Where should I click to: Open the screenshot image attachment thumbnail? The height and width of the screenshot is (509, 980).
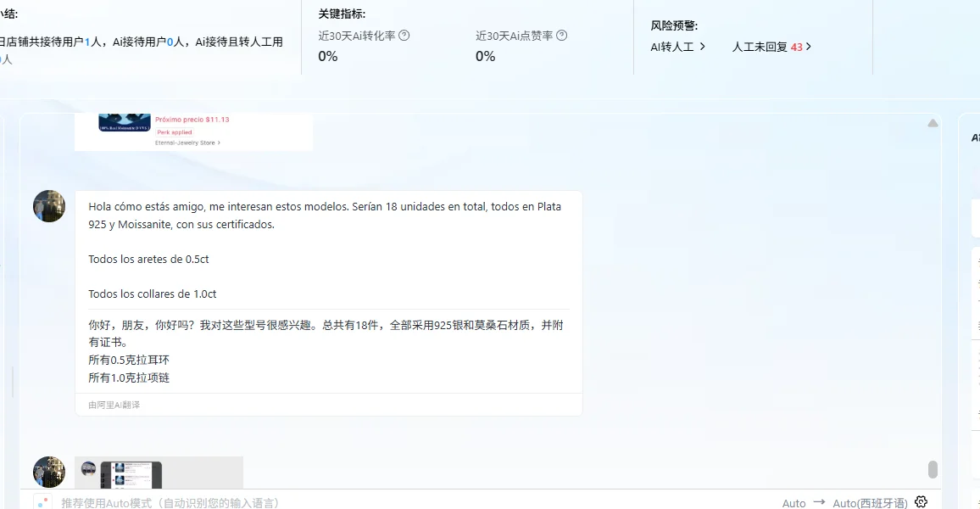(x=159, y=473)
